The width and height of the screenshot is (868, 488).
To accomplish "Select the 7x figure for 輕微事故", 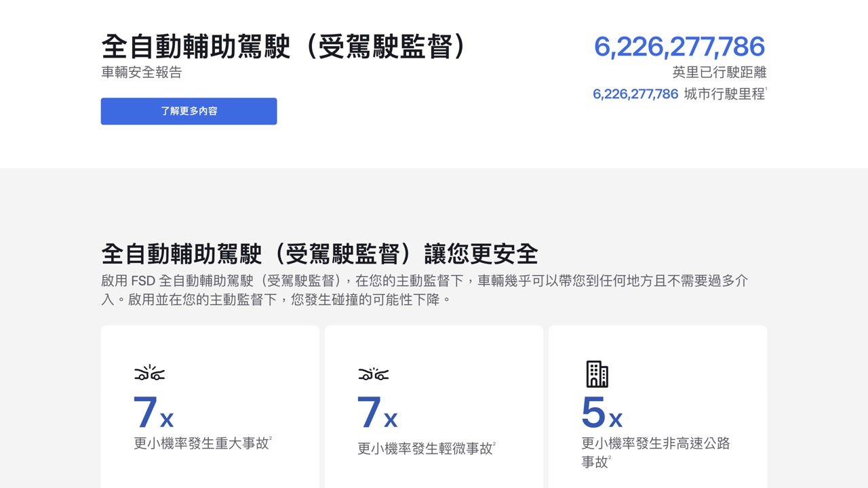I will 377,412.
